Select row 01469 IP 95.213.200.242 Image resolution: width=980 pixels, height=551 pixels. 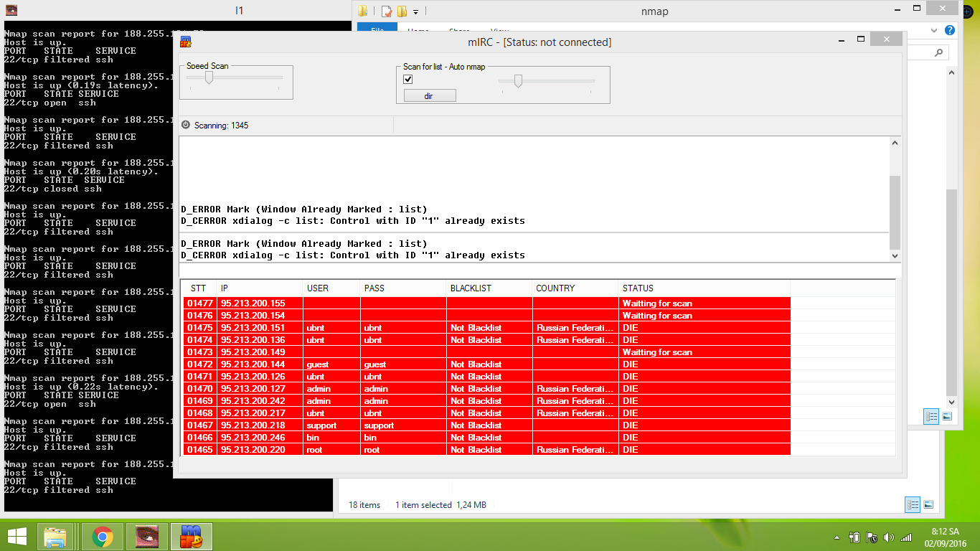pyautogui.click(x=486, y=401)
